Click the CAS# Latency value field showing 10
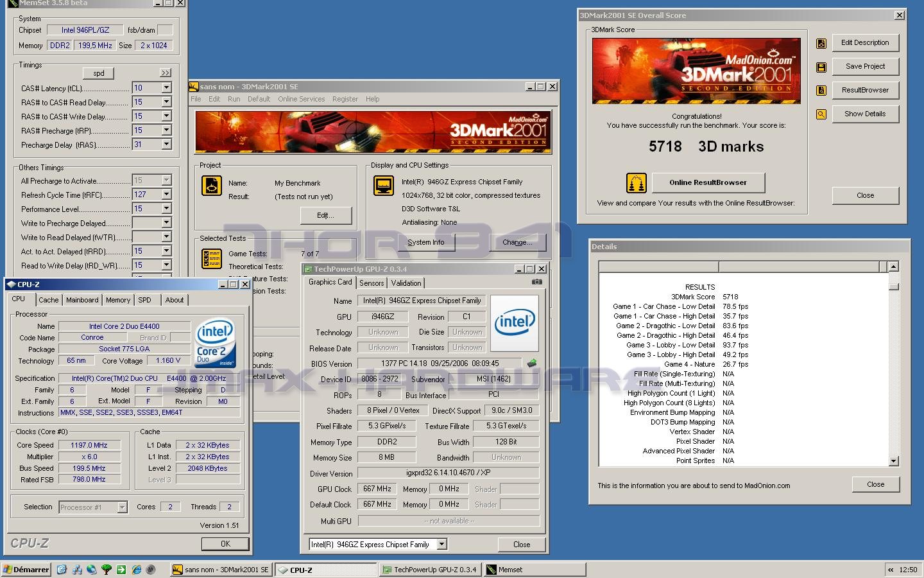 (x=146, y=88)
